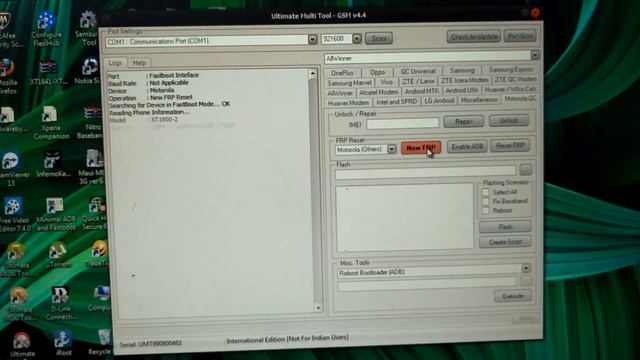Enable the Fix Baseband checkbox
The width and height of the screenshot is (640, 360).
(x=485, y=201)
